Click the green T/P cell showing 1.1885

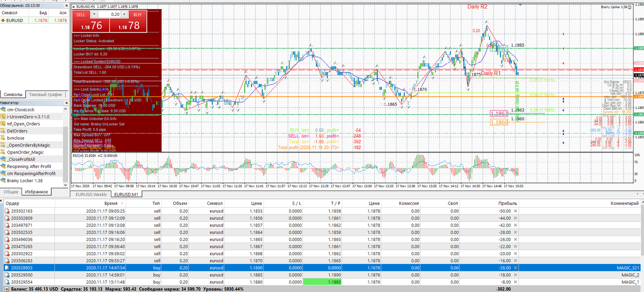pos(322,282)
